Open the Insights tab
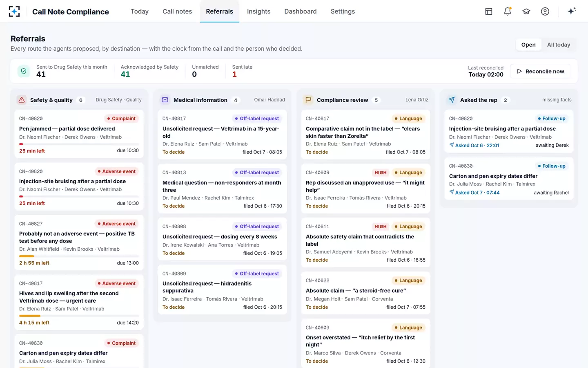Viewport: 588px width, 368px height. pyautogui.click(x=258, y=11)
